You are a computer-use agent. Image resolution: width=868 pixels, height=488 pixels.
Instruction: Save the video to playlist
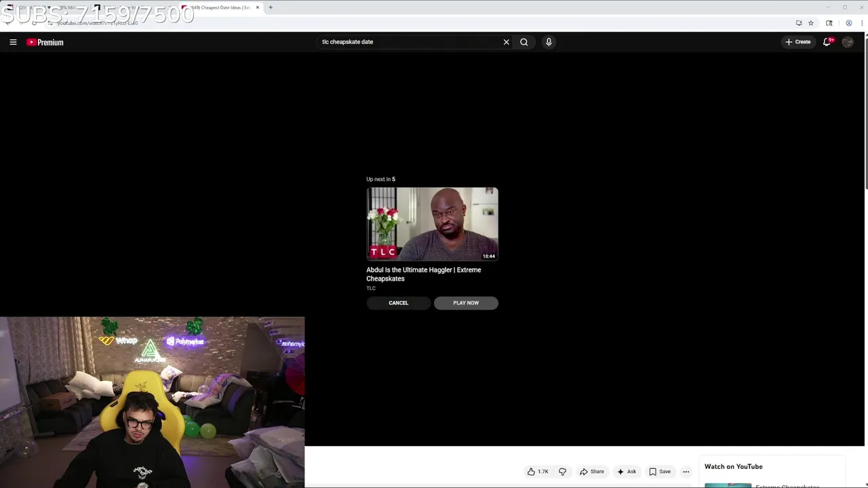(x=660, y=472)
